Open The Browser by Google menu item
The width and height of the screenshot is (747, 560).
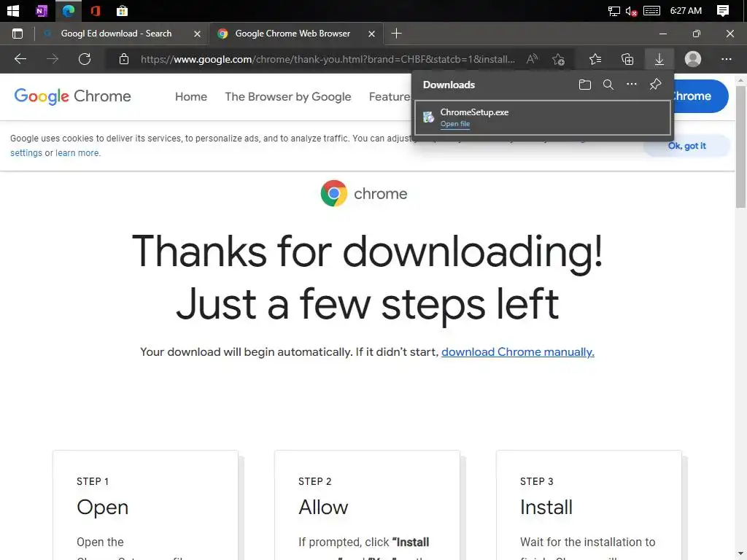pos(287,97)
